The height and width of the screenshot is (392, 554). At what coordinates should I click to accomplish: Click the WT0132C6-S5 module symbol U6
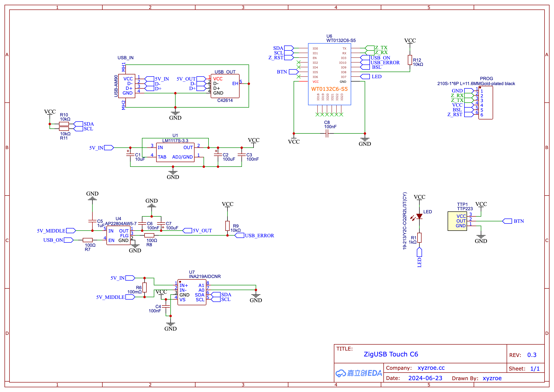(x=329, y=74)
